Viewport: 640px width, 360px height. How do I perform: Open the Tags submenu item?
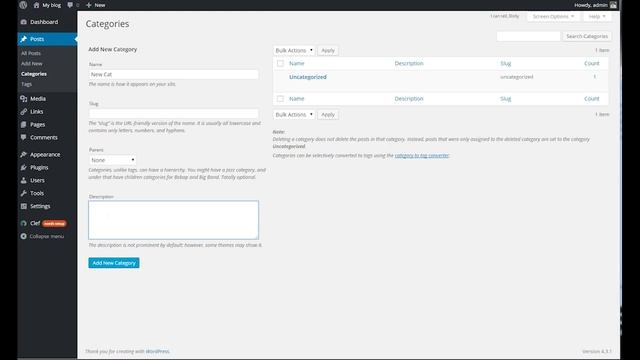pyautogui.click(x=26, y=84)
